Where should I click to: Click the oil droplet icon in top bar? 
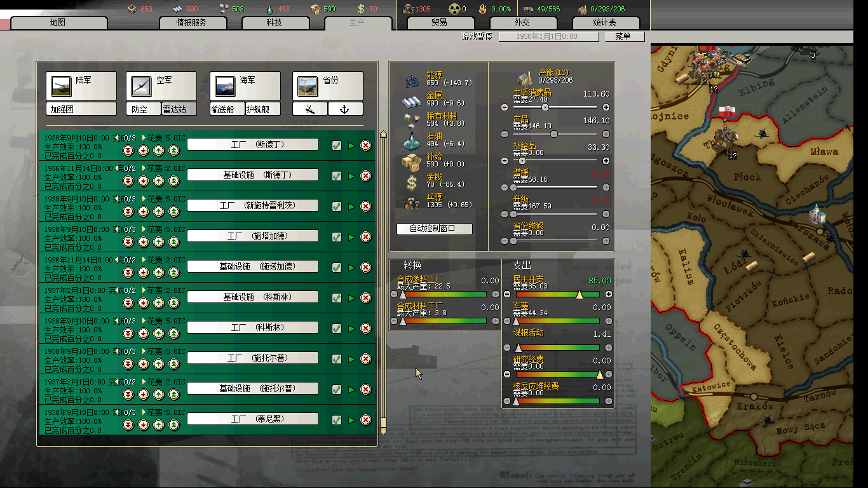(x=270, y=9)
